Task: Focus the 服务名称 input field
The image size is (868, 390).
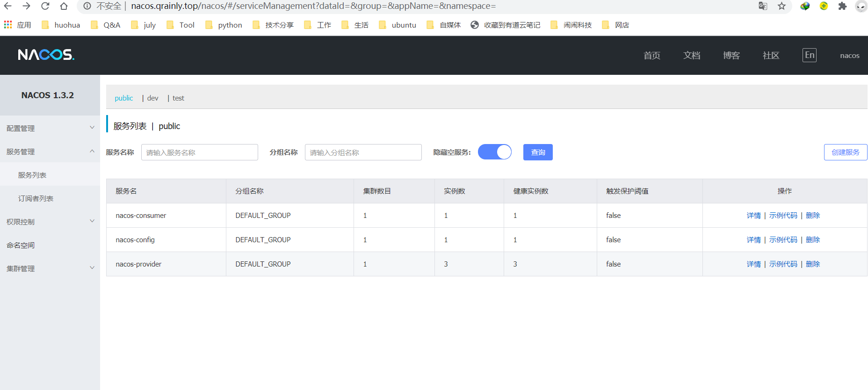Action: (x=200, y=152)
